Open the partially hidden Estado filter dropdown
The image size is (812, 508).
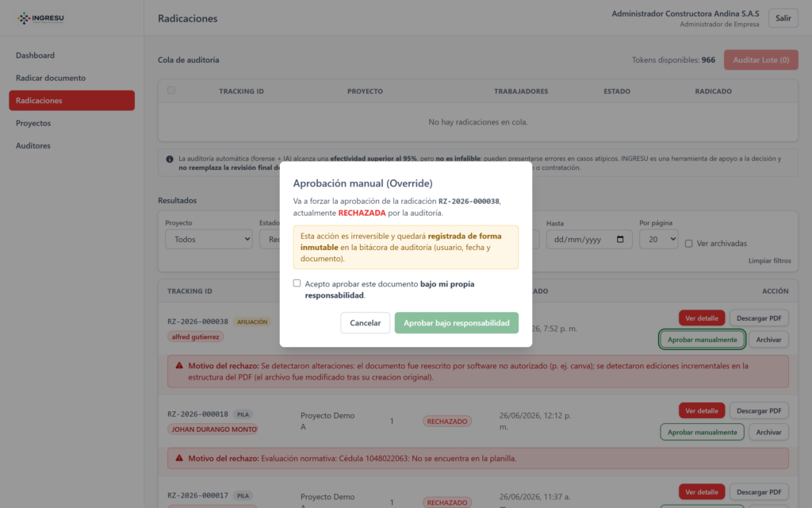coord(270,240)
